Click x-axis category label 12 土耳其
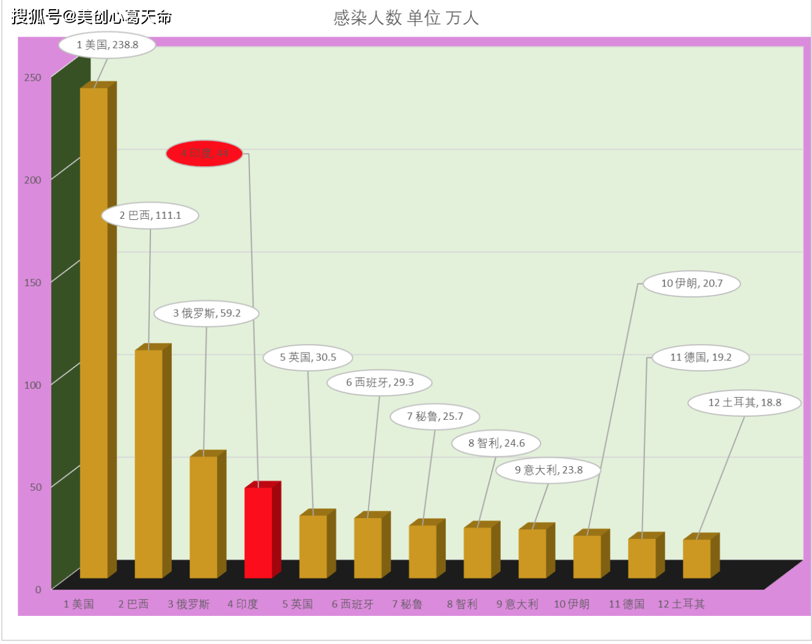Image resolution: width=812 pixels, height=644 pixels. pos(681,604)
